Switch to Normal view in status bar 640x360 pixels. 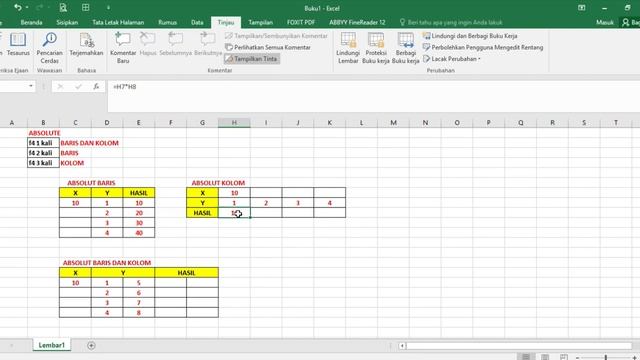526,357
